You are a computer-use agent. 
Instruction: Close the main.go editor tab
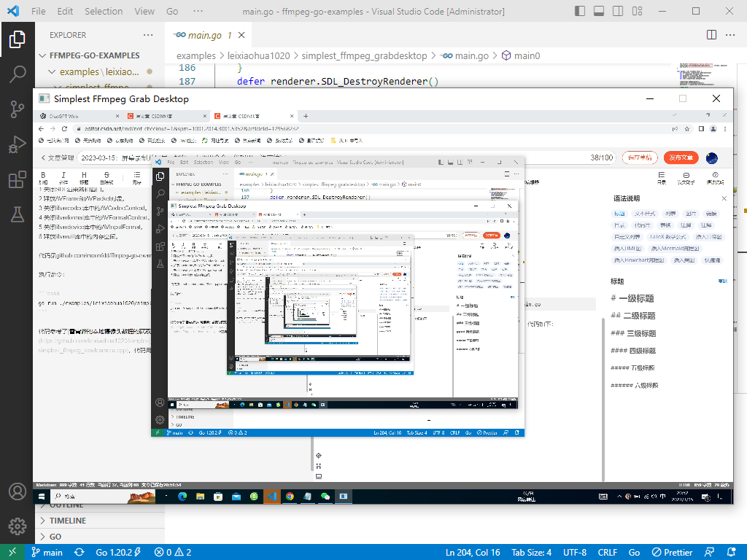tap(241, 35)
